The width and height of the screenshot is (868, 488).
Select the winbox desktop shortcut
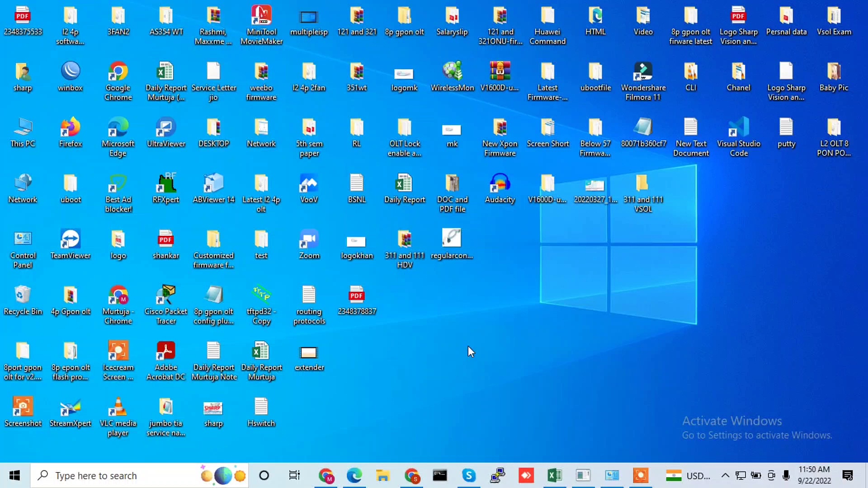(x=70, y=72)
